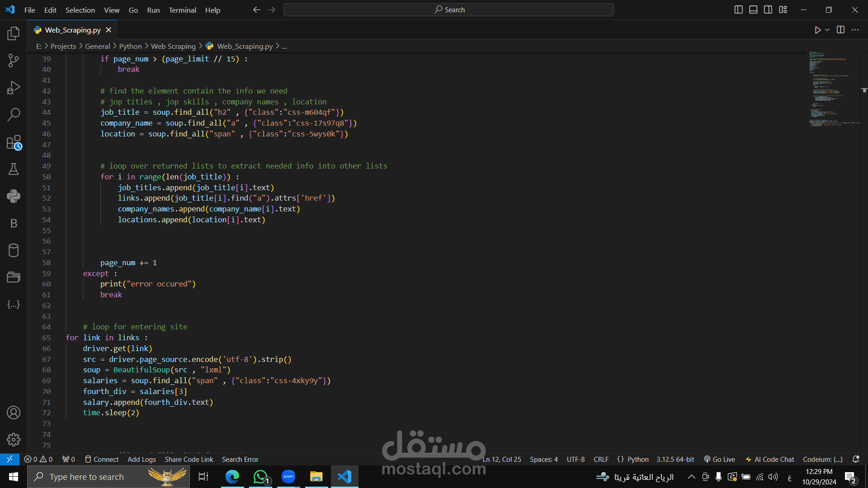Click AI Code Chat in status bar
The width and height of the screenshot is (868, 488).
tap(769, 459)
